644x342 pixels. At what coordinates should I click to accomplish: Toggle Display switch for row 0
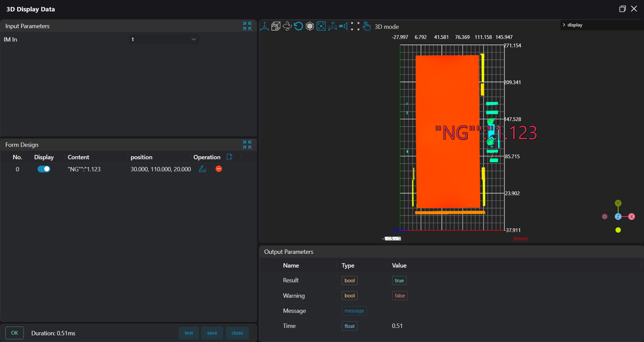click(44, 169)
